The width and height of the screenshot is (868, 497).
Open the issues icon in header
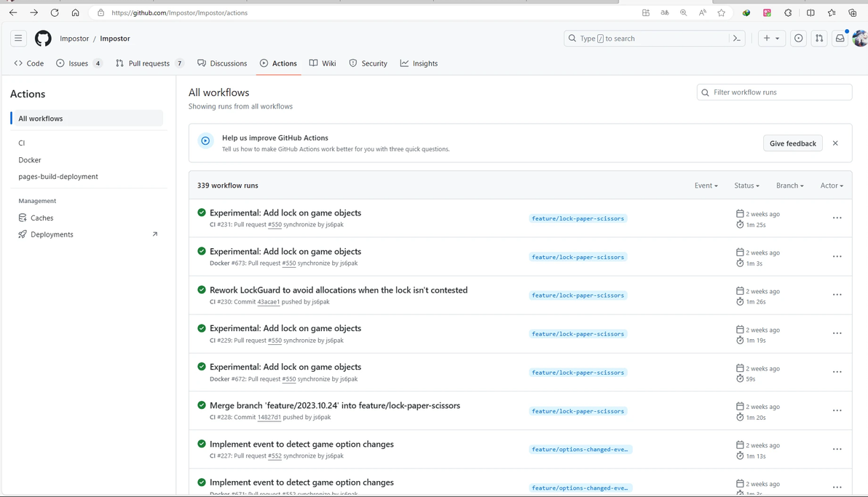point(799,39)
